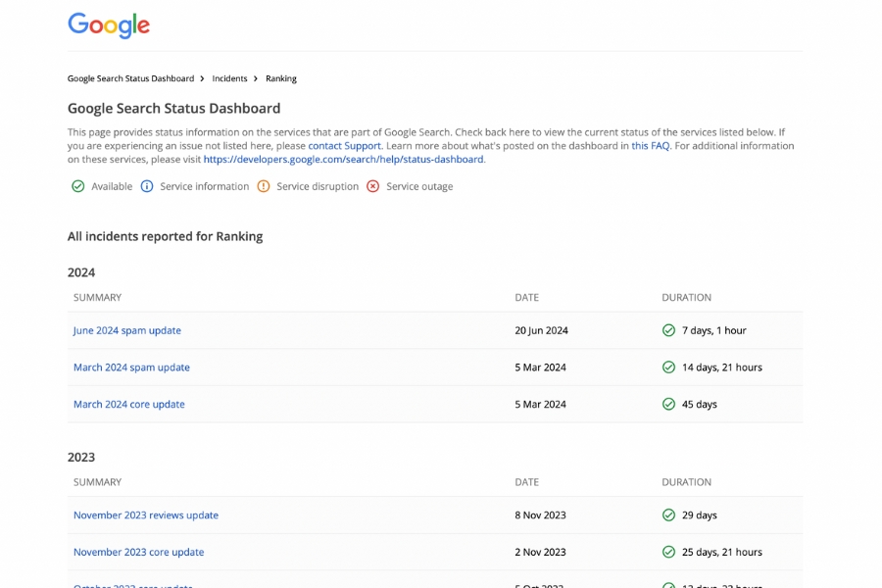Click the orange Service disruption icon
The image size is (882, 588).
[x=262, y=186]
